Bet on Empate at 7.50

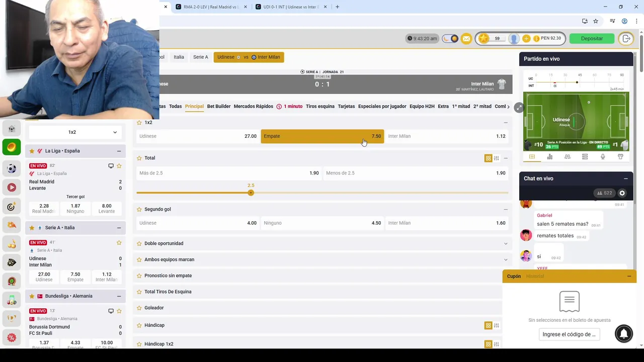click(323, 136)
